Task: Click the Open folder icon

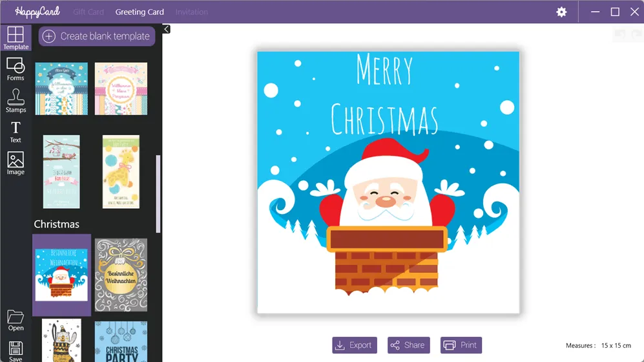Action: 16,321
